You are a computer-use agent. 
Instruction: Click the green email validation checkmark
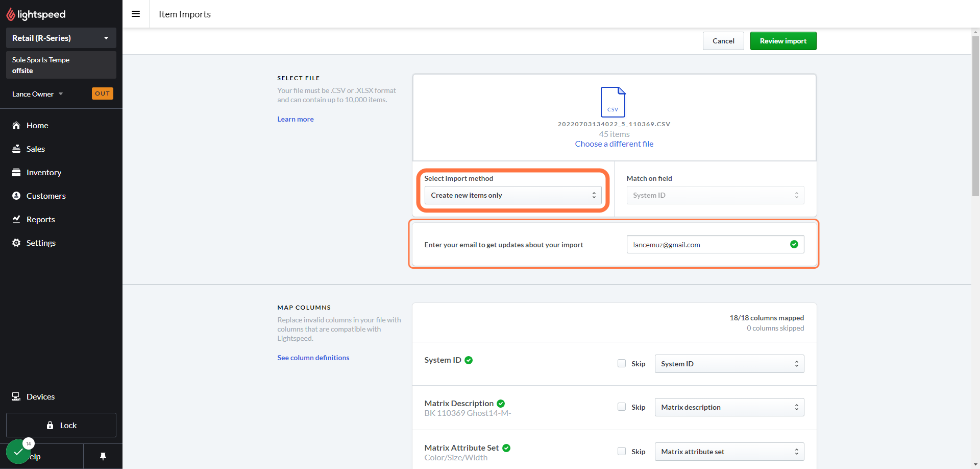click(794, 244)
